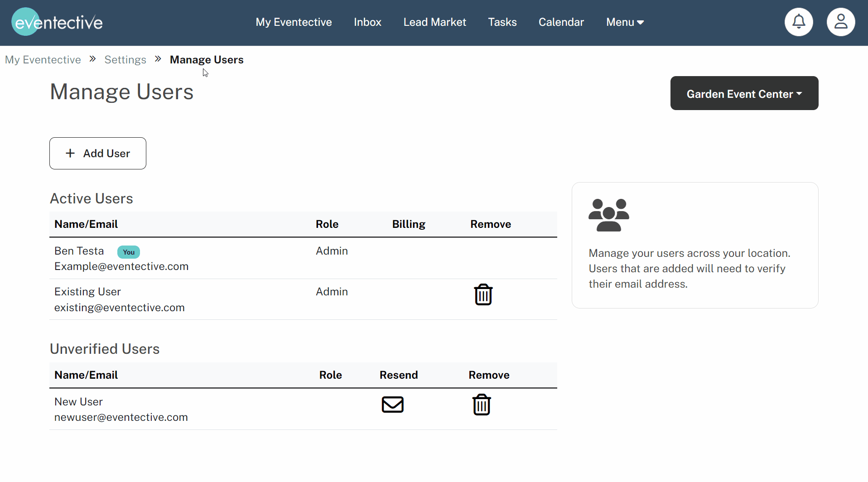Click Active Users heading
This screenshot has height=482, width=868.
(91, 198)
